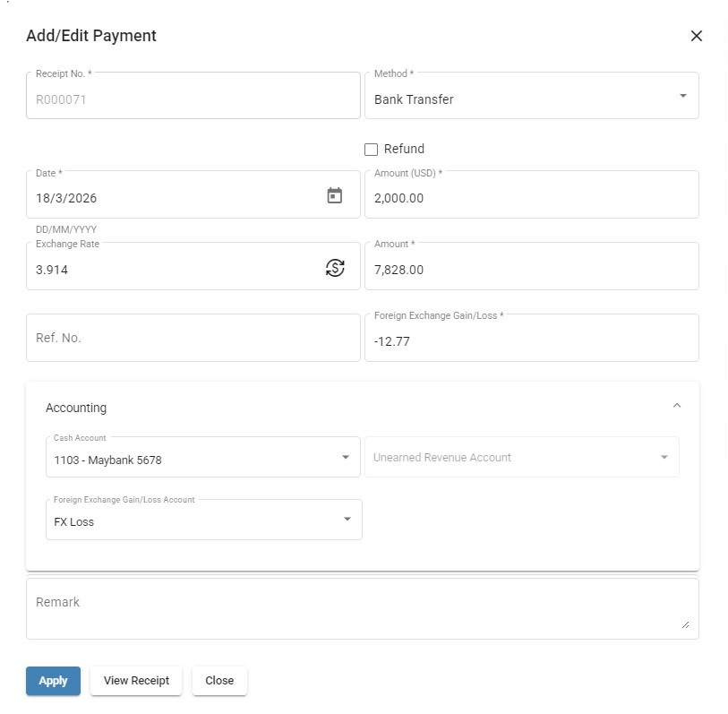Screen dimensions: 728x714
Task: Open the Method dropdown showing Bank Transfer
Action: point(532,95)
